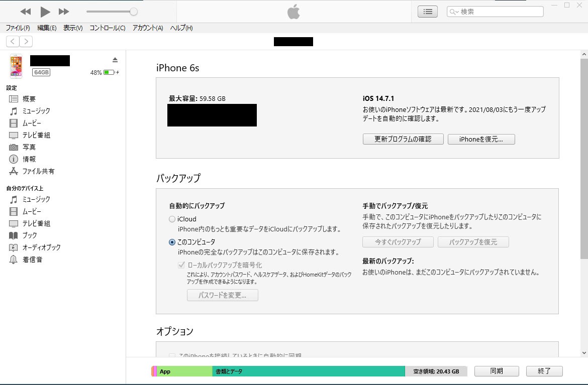
Task: Click バックアップを復元 button
Action: click(473, 242)
